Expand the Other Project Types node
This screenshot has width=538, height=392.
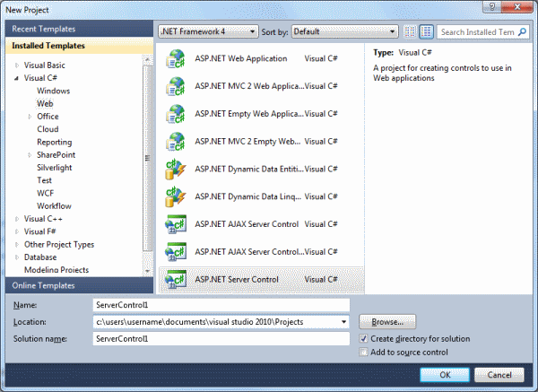[16, 245]
